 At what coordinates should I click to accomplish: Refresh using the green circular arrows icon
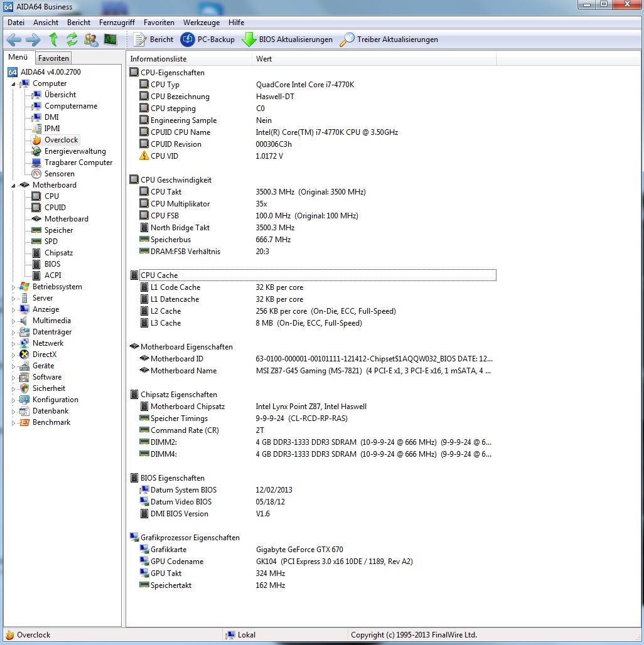tap(72, 40)
